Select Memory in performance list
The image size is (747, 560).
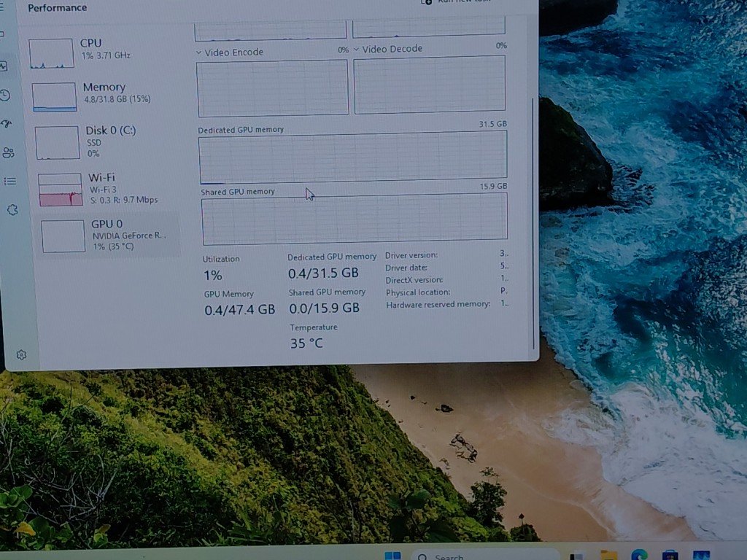click(x=106, y=95)
